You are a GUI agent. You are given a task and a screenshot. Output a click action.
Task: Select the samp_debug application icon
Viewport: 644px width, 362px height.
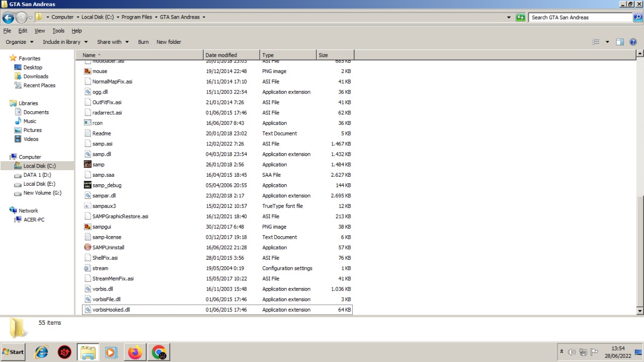(x=88, y=185)
